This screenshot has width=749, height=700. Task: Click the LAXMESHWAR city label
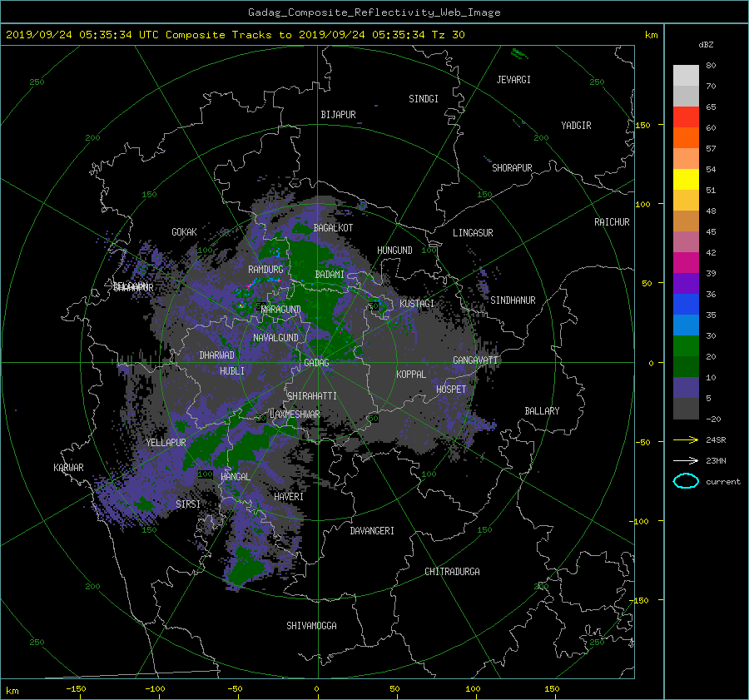(295, 415)
